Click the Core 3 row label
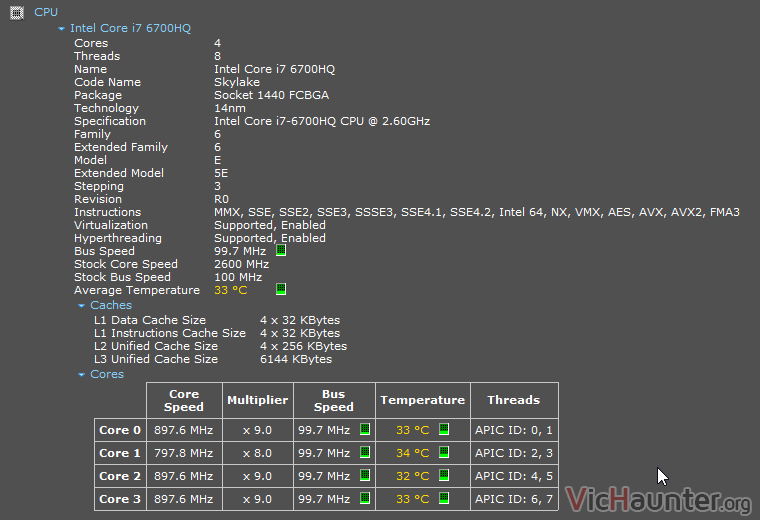 (120, 499)
